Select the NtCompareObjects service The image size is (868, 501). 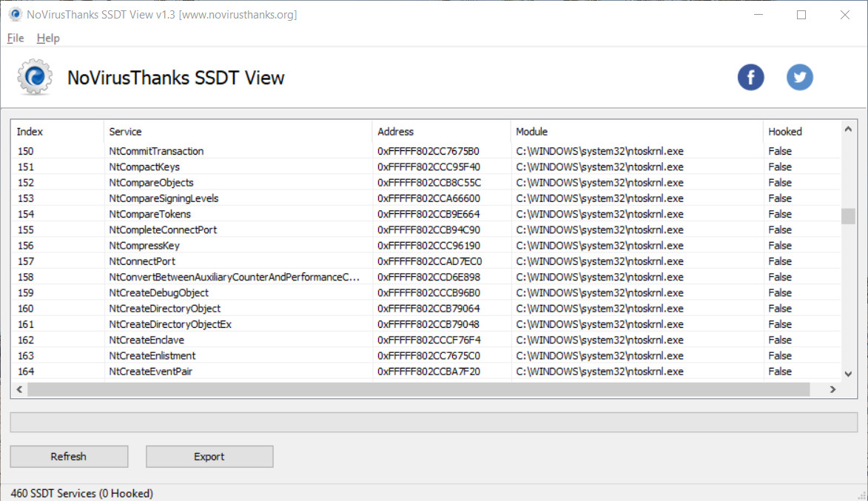151,183
